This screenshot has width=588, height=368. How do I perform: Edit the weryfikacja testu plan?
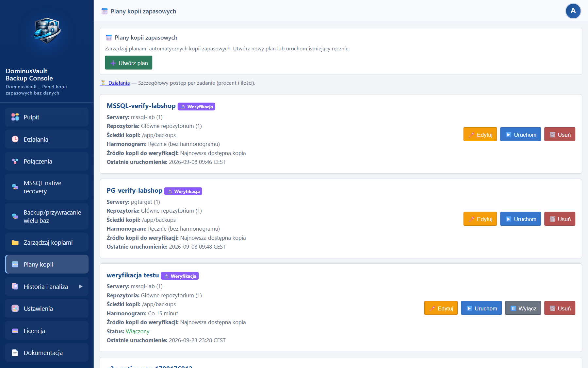coord(441,308)
